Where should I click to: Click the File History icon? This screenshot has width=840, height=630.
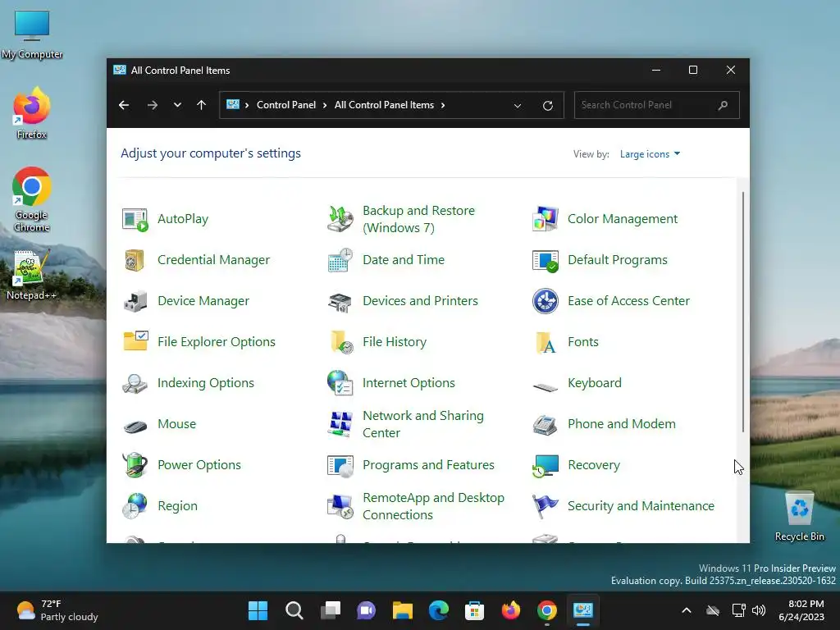click(x=341, y=342)
